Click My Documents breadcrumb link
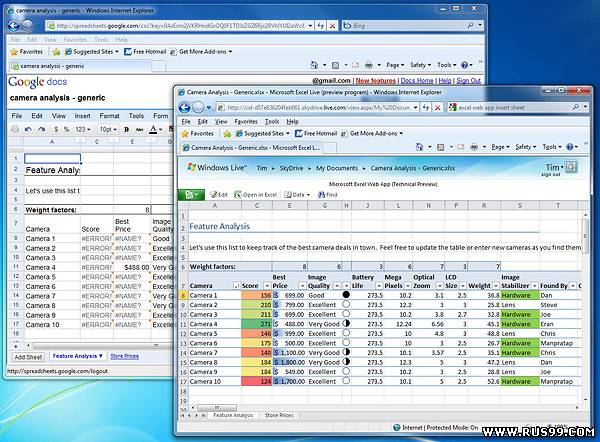The image size is (600, 442). [337, 168]
